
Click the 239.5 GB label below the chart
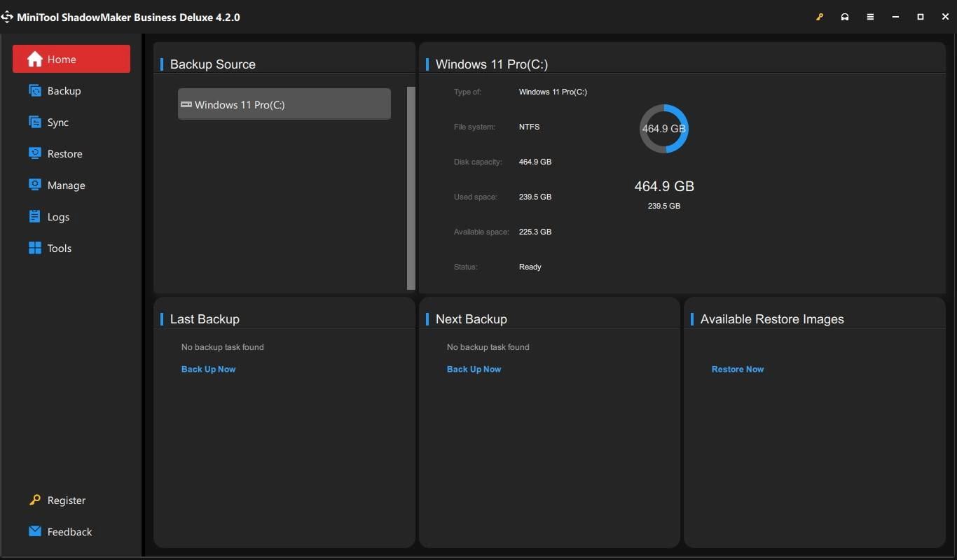(664, 206)
